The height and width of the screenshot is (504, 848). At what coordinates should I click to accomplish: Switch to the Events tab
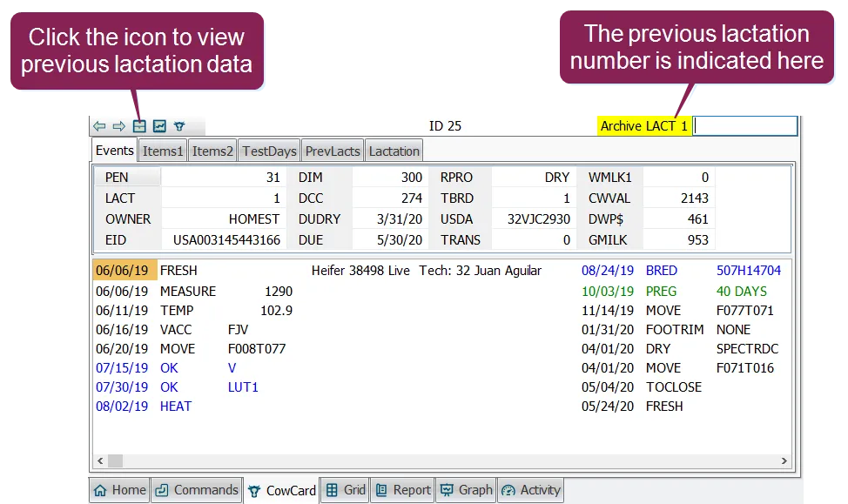(115, 151)
